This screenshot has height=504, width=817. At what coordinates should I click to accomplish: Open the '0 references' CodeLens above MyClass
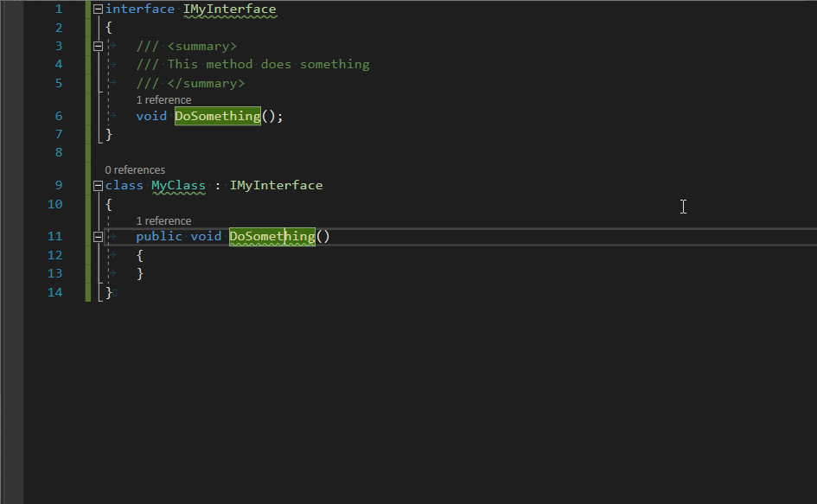[x=135, y=170]
